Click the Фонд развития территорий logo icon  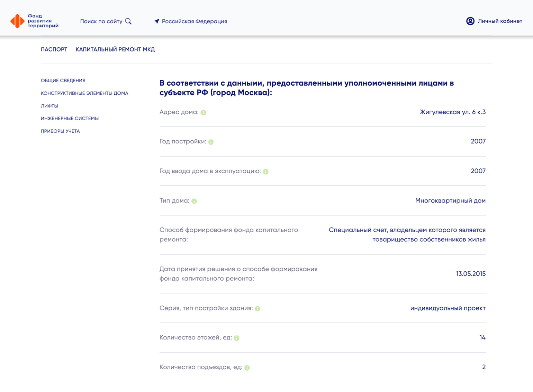click(x=17, y=21)
